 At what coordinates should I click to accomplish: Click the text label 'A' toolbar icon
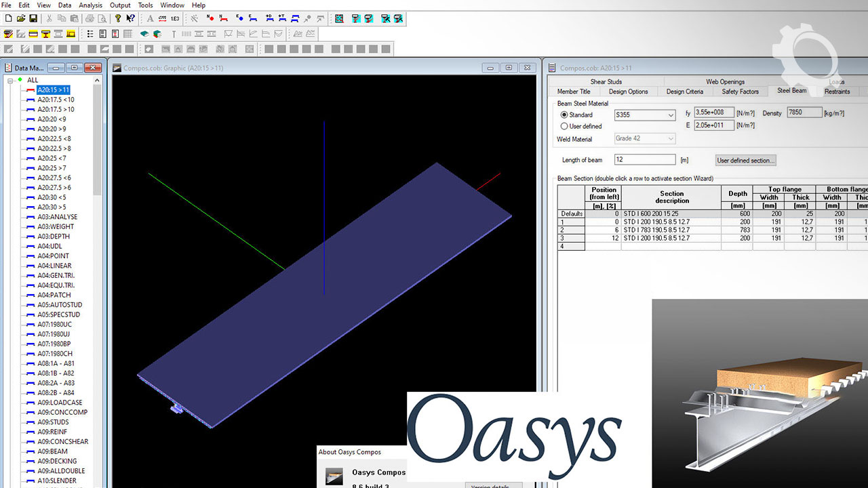[151, 19]
